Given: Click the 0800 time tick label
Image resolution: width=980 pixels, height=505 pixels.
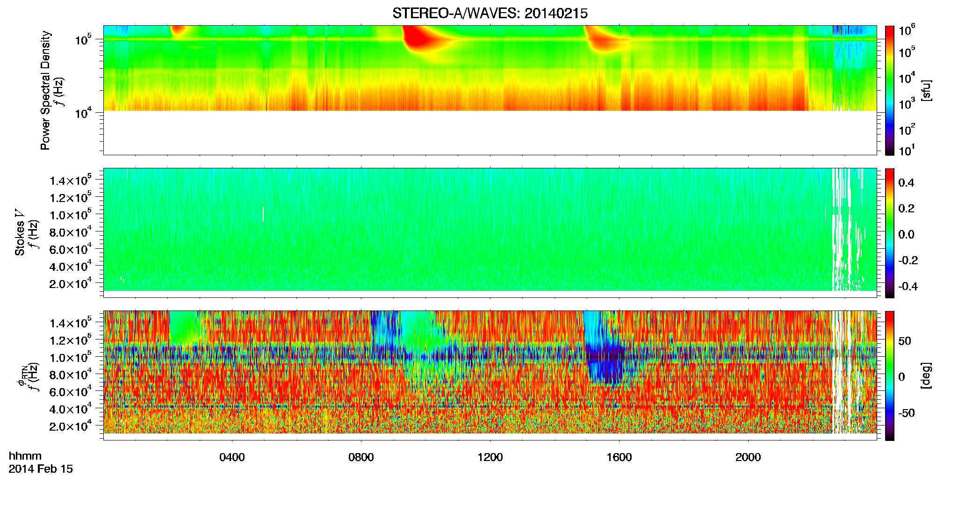Looking at the screenshot, I should coord(361,457).
